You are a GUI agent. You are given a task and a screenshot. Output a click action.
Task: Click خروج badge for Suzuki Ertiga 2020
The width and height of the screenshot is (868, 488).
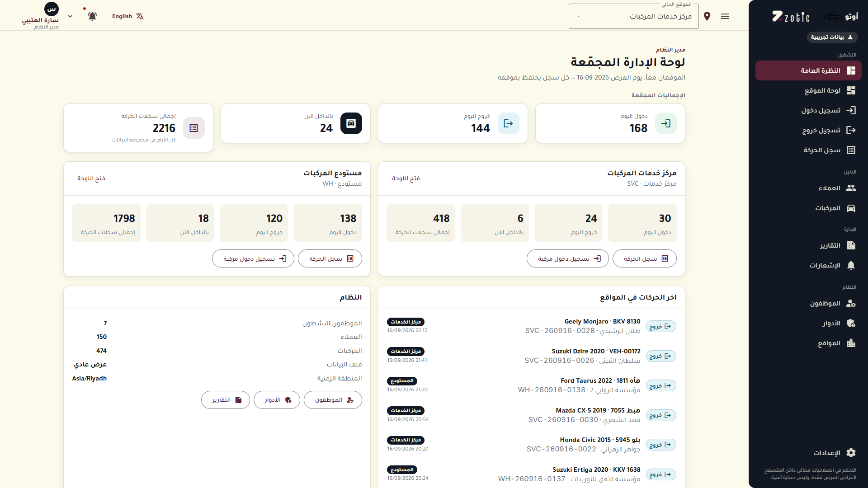point(661,474)
